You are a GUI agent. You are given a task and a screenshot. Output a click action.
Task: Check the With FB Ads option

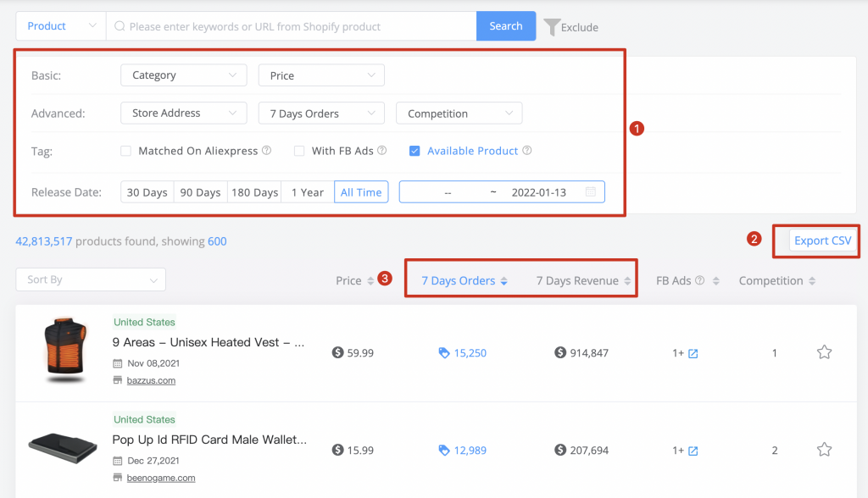pos(299,151)
